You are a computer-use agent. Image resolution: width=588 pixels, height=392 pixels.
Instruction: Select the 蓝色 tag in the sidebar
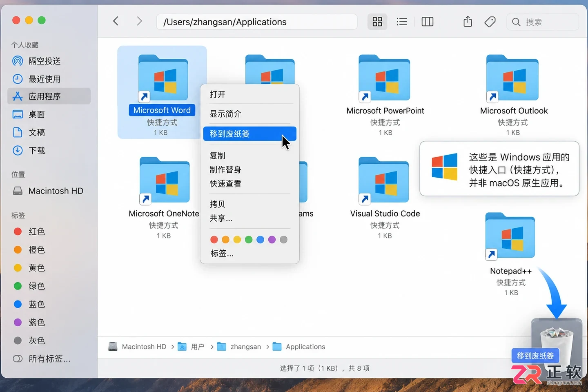point(49,304)
